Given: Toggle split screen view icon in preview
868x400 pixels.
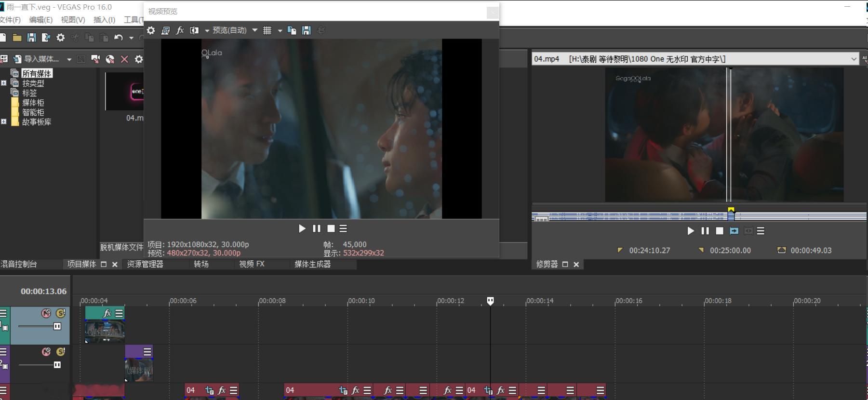Looking at the screenshot, I should [x=194, y=30].
